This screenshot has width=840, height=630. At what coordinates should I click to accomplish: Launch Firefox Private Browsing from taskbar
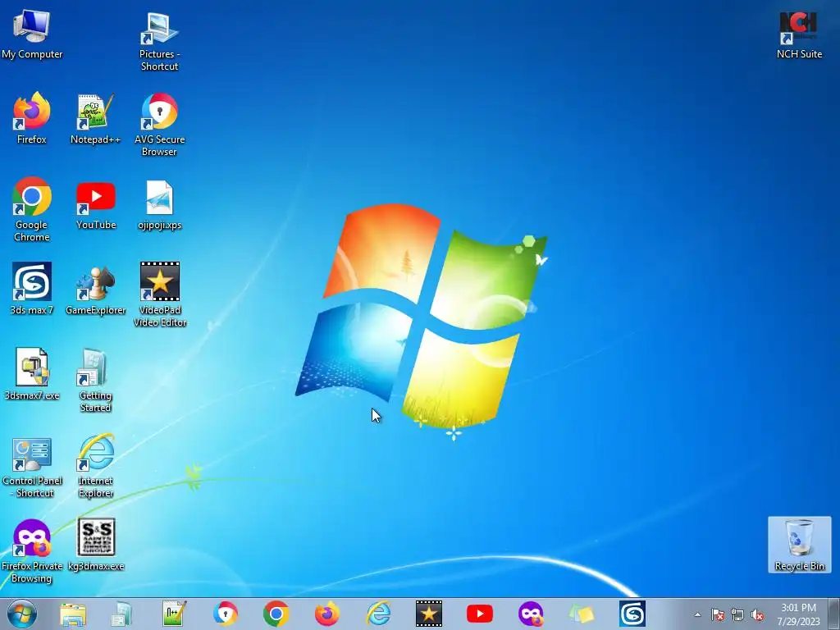pos(531,614)
